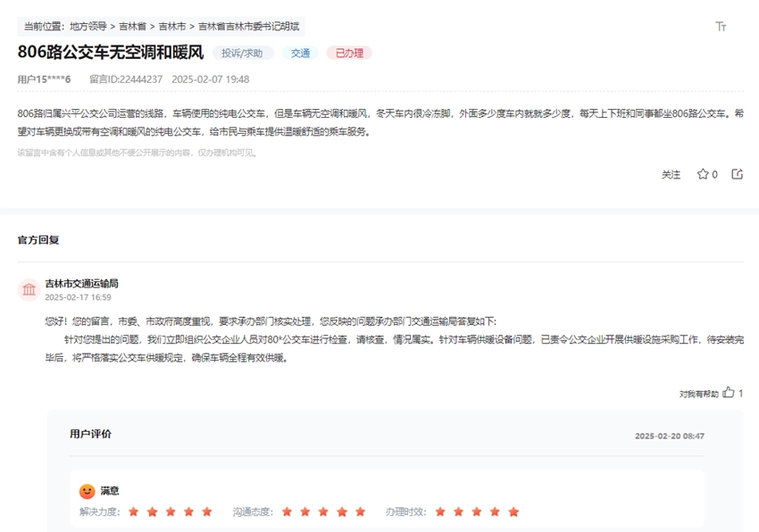Viewport: 759px width, 532px height.
Task: Select the 交通 category tag
Action: click(300, 53)
